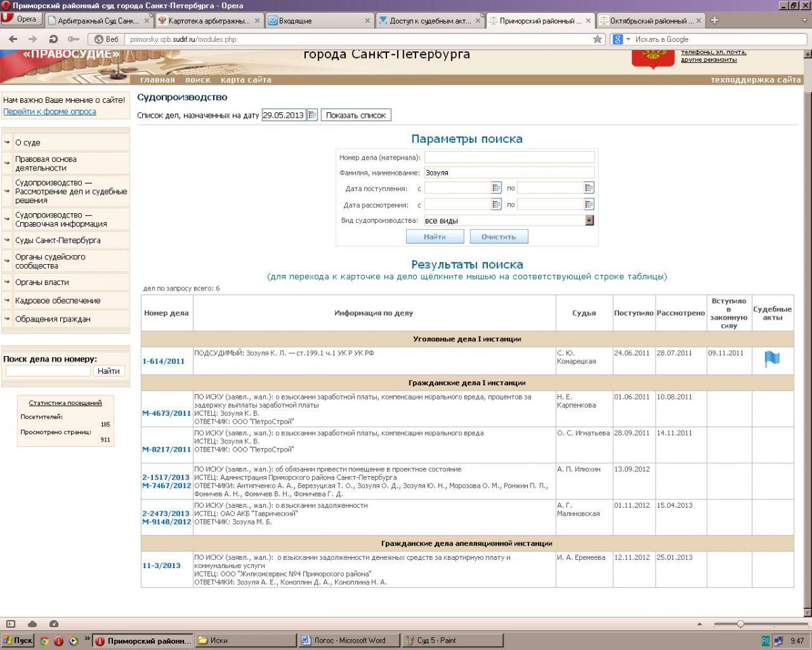Screen dimensions: 812x650
Task: Click the 'Очистить' button
Action: pyautogui.click(x=499, y=237)
